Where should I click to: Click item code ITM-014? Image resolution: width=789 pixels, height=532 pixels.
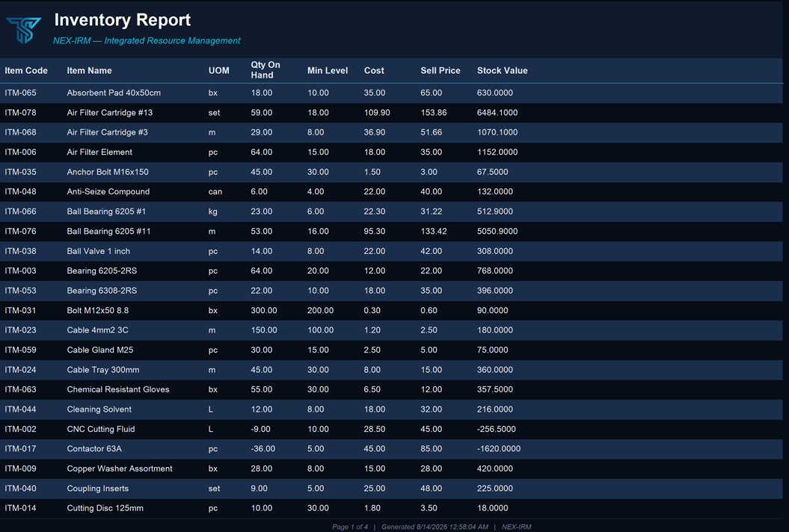(21, 508)
